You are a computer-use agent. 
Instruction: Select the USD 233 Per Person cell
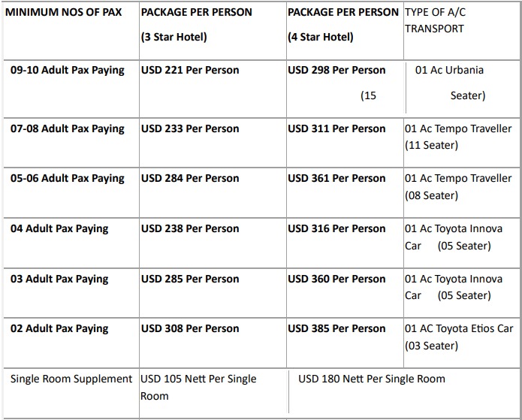(x=190, y=128)
